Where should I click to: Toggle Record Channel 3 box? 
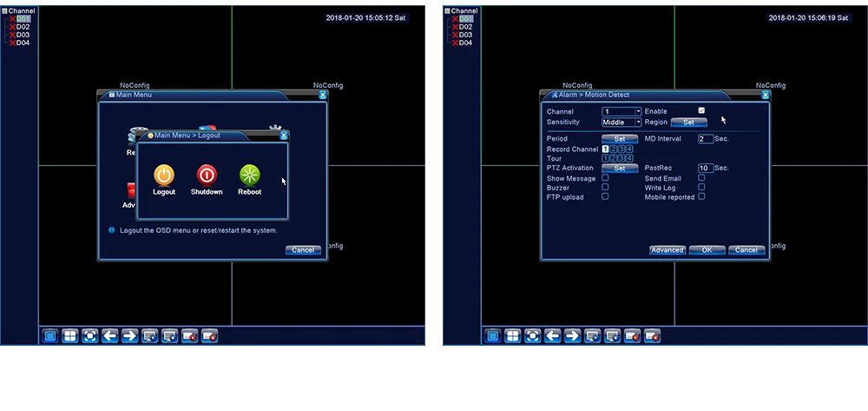[621, 149]
